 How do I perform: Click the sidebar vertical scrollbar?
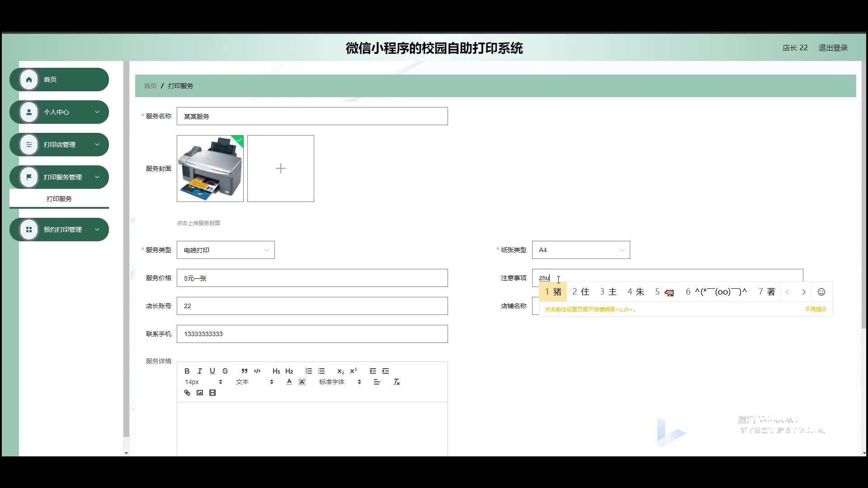[x=126, y=249]
